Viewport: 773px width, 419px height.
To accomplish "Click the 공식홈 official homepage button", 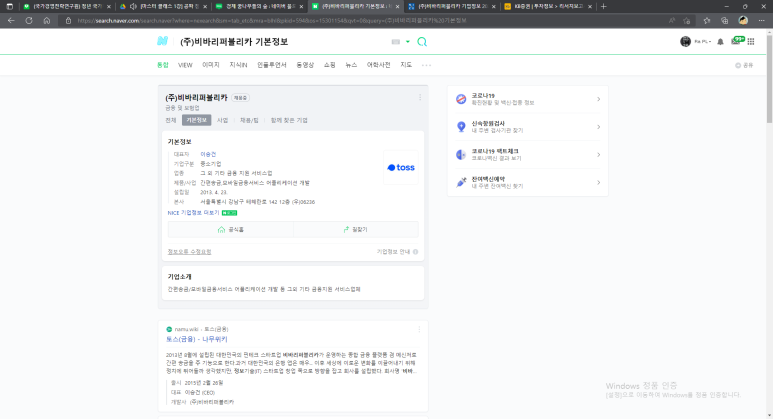I will 231,230.
